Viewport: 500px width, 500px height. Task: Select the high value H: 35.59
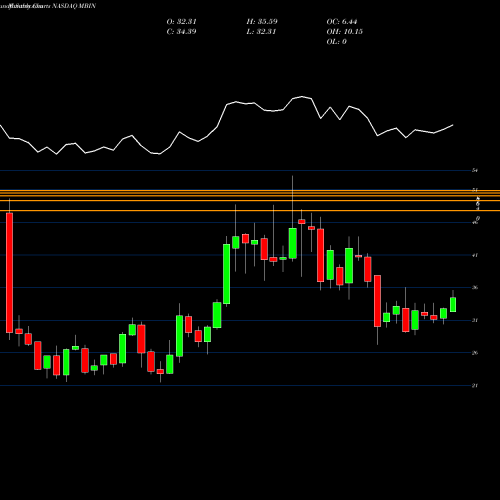coord(262,22)
